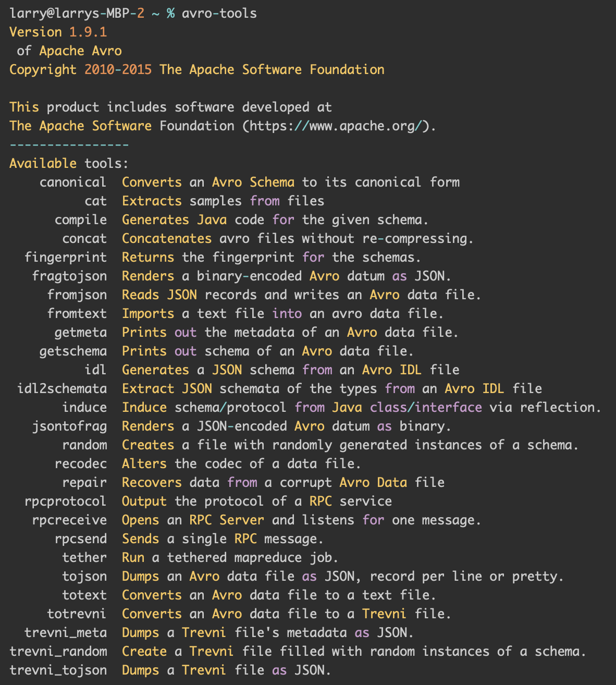Click 'Extracts samples from files' description
This screenshot has height=685, width=616.
[223, 201]
